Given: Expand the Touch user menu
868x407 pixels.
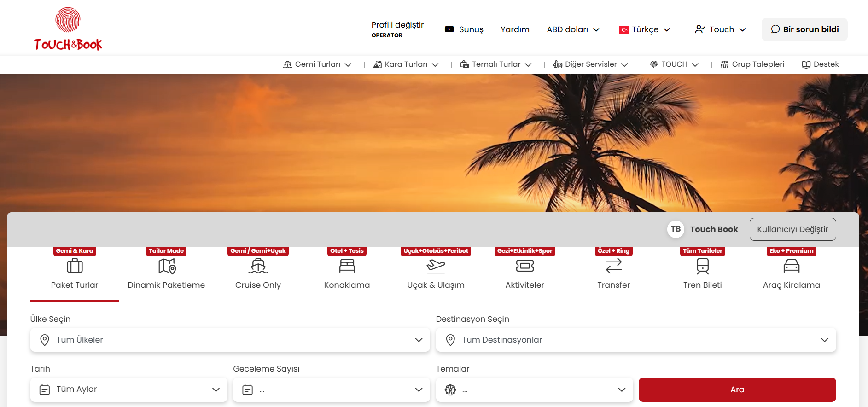Looking at the screenshot, I should pos(721,29).
